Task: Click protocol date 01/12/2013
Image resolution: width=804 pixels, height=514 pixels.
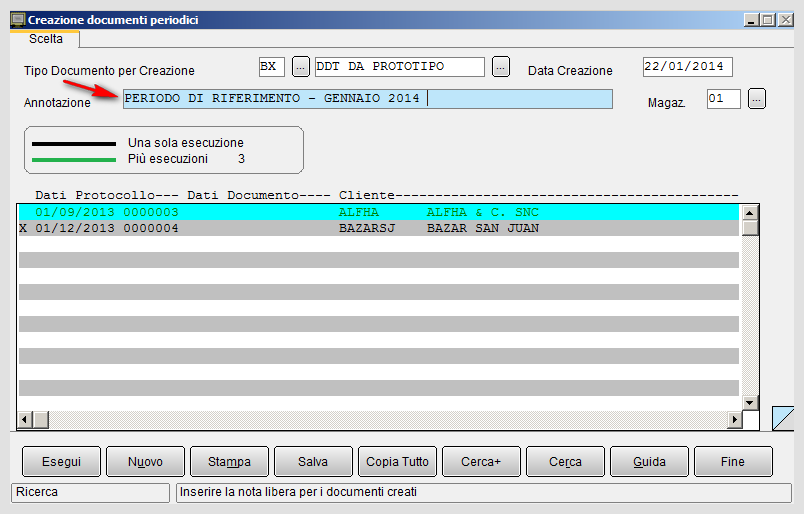Action: coord(75,228)
